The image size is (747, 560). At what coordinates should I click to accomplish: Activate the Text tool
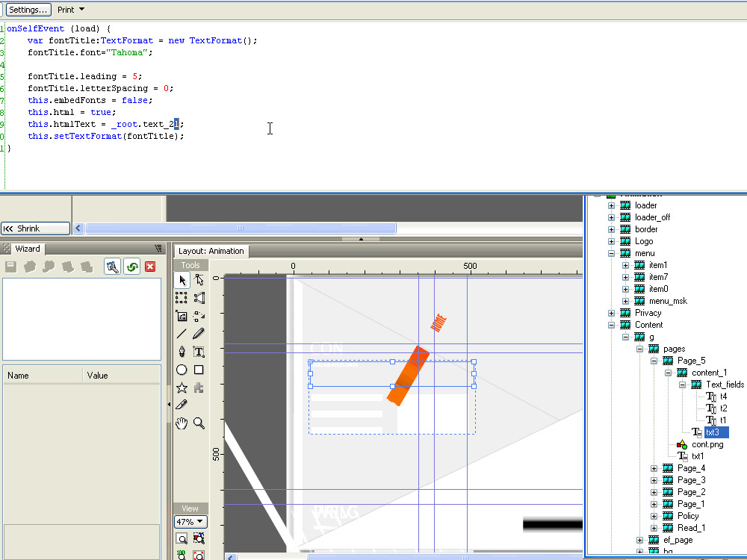click(x=199, y=352)
